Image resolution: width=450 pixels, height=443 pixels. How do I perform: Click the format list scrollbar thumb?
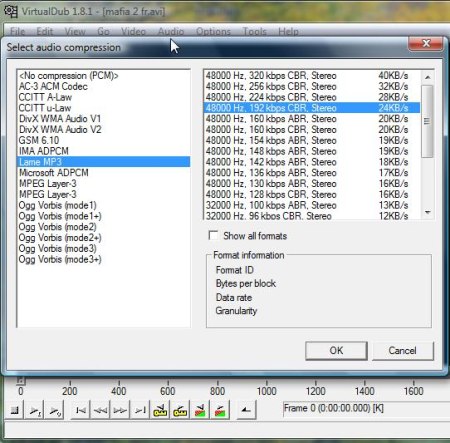coord(427,121)
